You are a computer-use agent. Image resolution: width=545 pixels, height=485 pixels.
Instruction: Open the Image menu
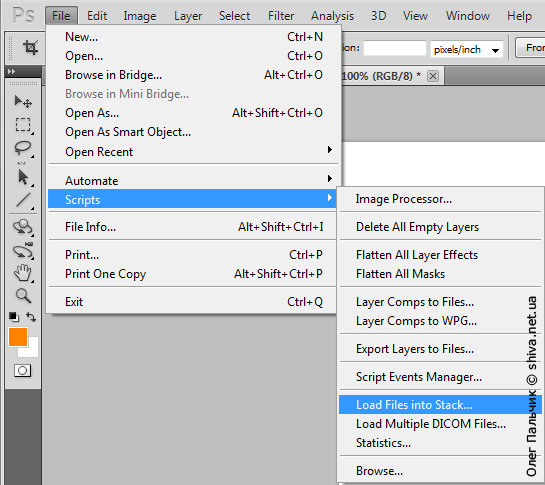[140, 16]
